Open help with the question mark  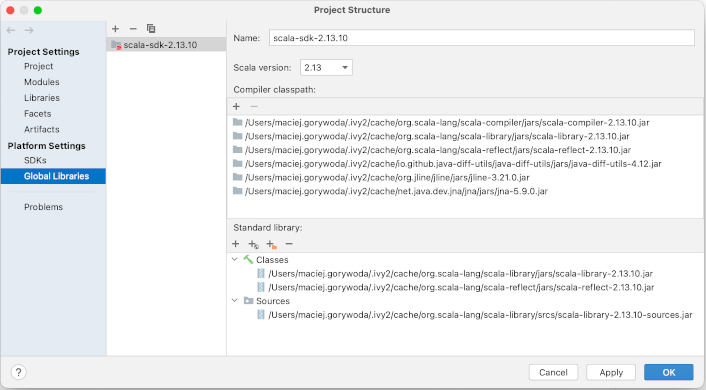(x=18, y=372)
